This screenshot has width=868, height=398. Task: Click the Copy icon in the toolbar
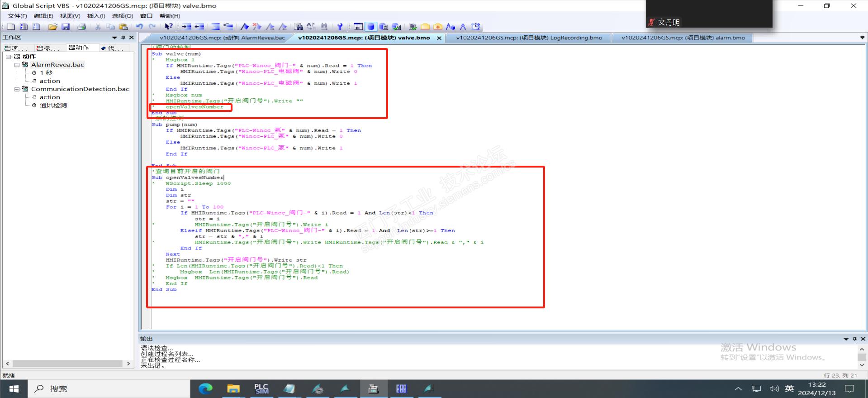tap(110, 26)
